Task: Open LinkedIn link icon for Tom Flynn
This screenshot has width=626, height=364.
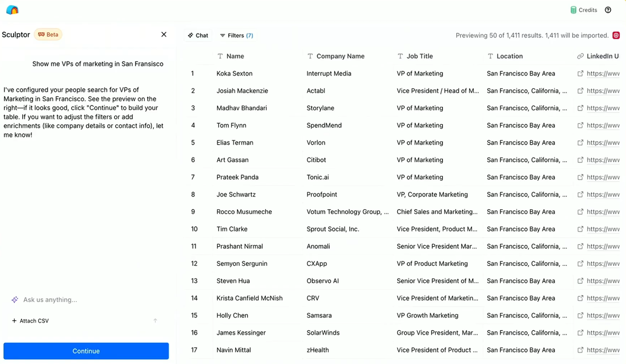Action: pyautogui.click(x=580, y=125)
